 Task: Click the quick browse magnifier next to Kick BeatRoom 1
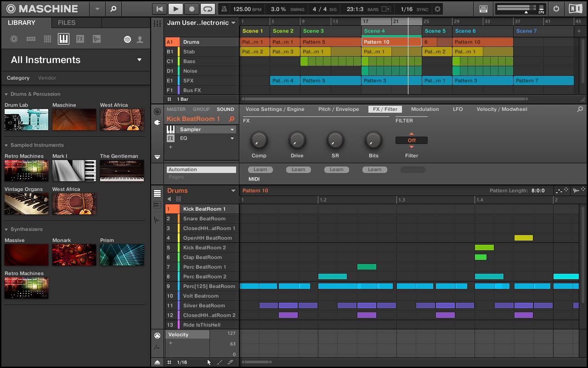pyautogui.click(x=232, y=119)
